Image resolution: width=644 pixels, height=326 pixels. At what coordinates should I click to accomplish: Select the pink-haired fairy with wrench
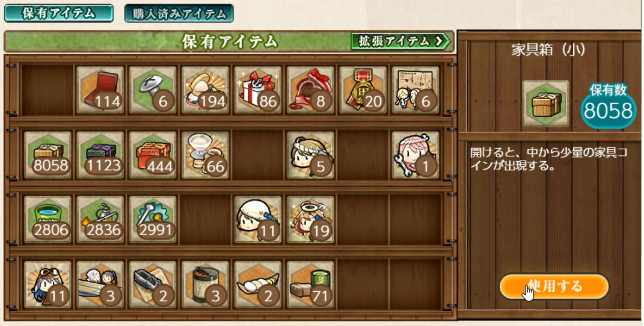416,155
